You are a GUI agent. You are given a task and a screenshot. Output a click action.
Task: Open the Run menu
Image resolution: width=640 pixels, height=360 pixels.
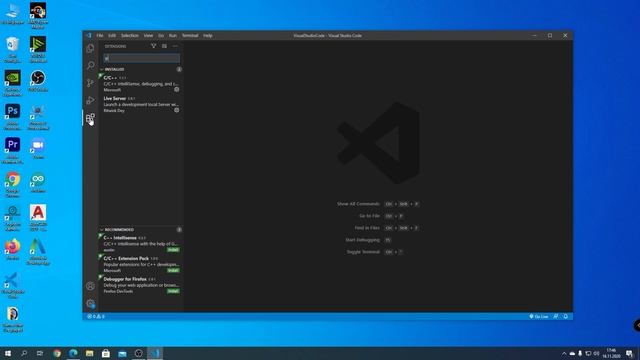(173, 36)
